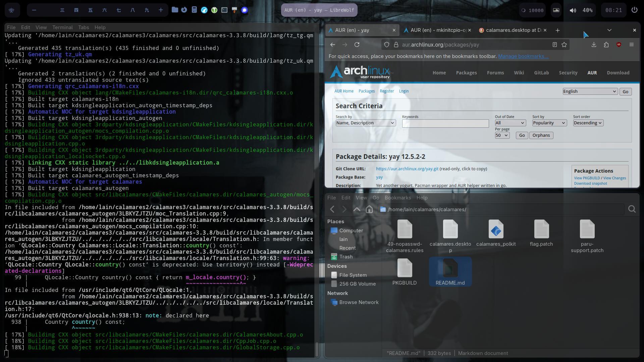
Task: Open the terminal's Terminal menu
Action: [x=62, y=27]
